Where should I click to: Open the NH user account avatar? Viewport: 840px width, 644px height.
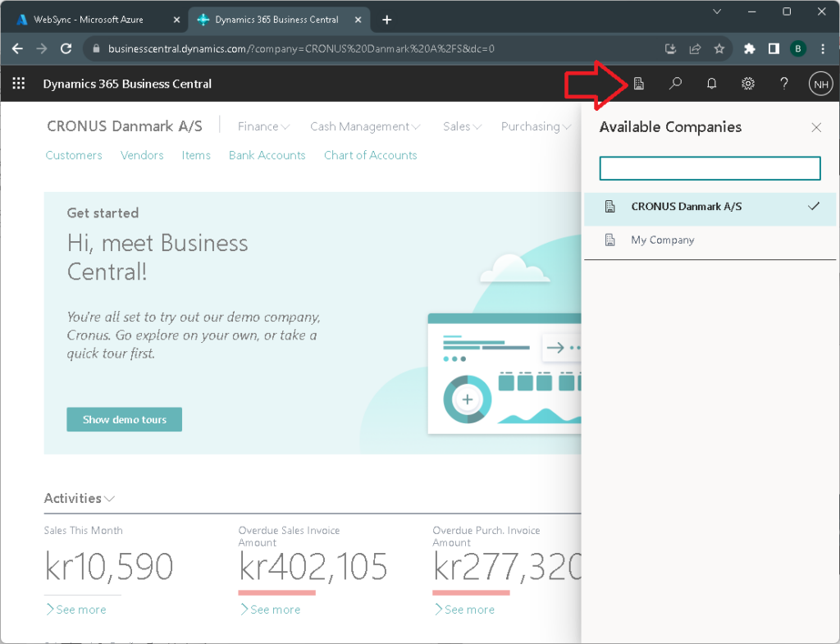click(x=820, y=84)
